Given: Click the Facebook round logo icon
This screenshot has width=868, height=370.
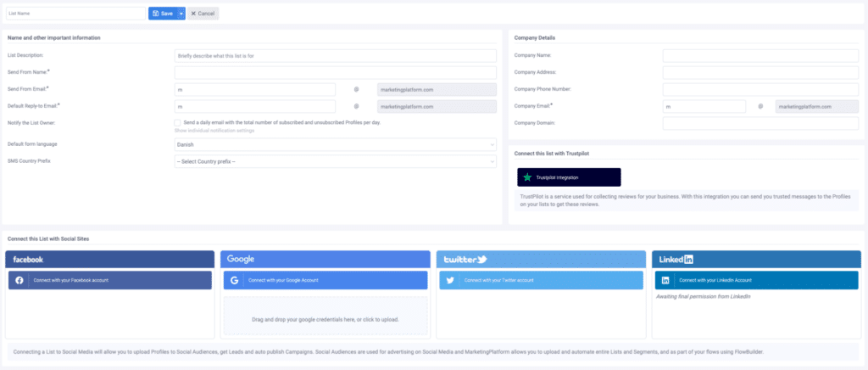Looking at the screenshot, I should [x=19, y=280].
